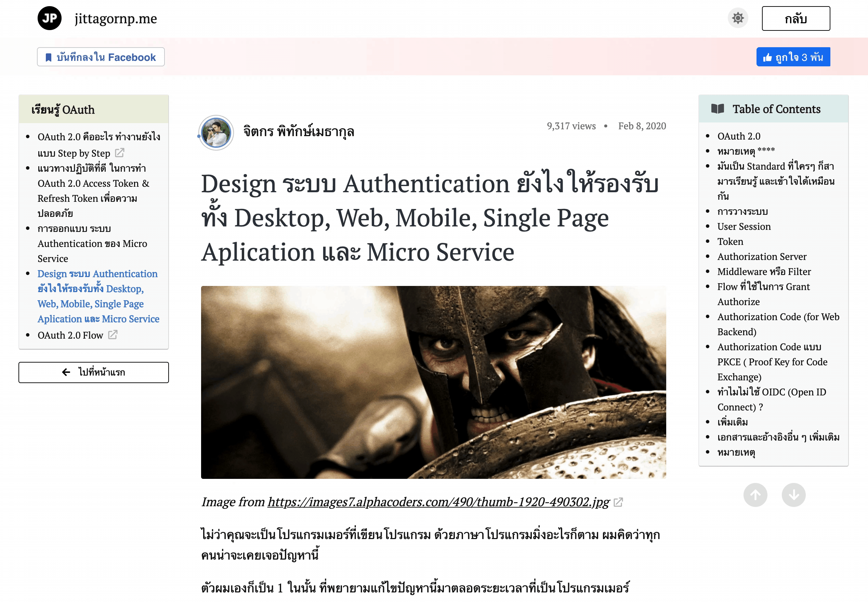This screenshot has width=868, height=602.
Task: Click scroll down arrow circle icon
Action: [793, 495]
